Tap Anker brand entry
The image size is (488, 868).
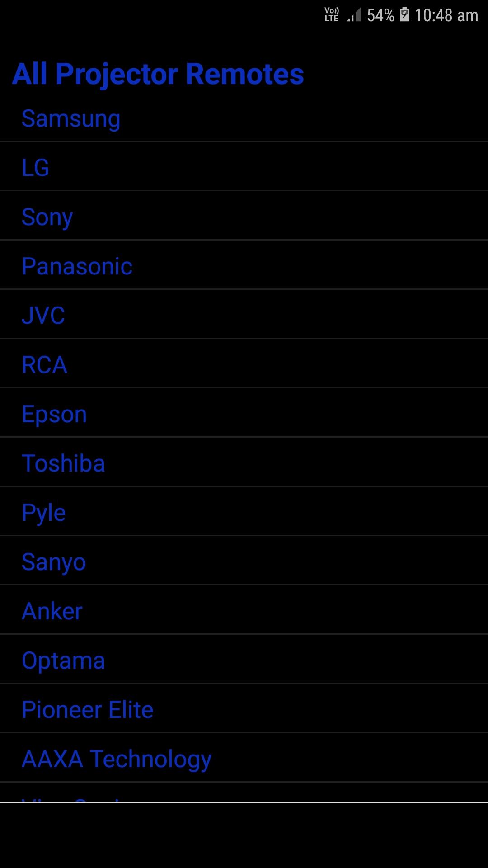tap(244, 610)
